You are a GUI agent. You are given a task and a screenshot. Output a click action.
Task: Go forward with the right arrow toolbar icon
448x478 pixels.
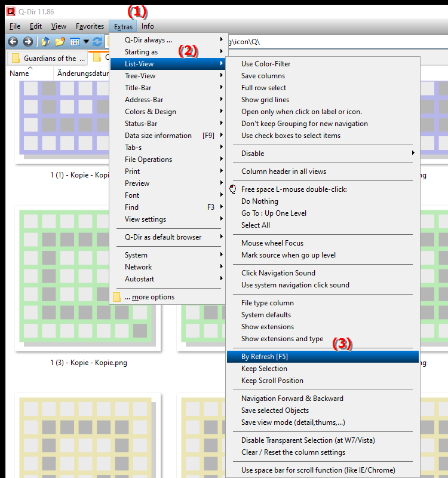tap(27, 41)
